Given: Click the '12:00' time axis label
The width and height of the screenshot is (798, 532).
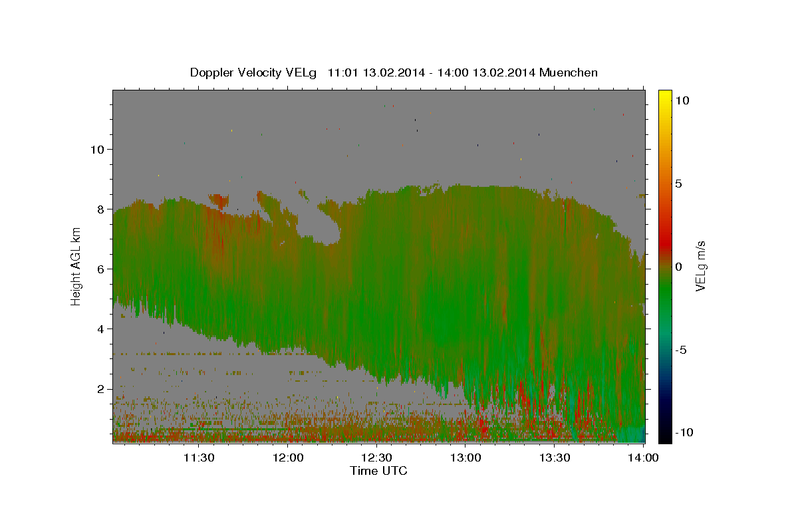Looking at the screenshot, I should [288, 458].
